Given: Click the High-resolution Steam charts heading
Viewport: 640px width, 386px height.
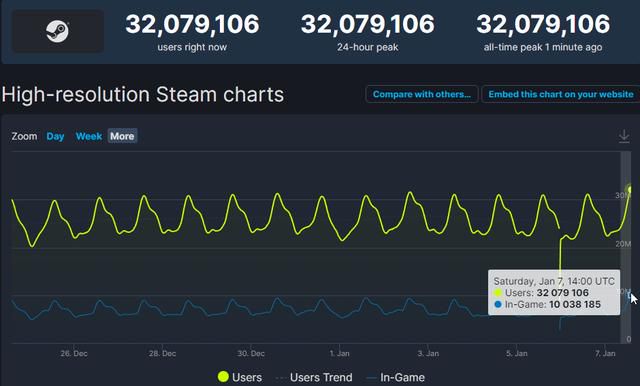Looking at the screenshot, I should point(142,94).
